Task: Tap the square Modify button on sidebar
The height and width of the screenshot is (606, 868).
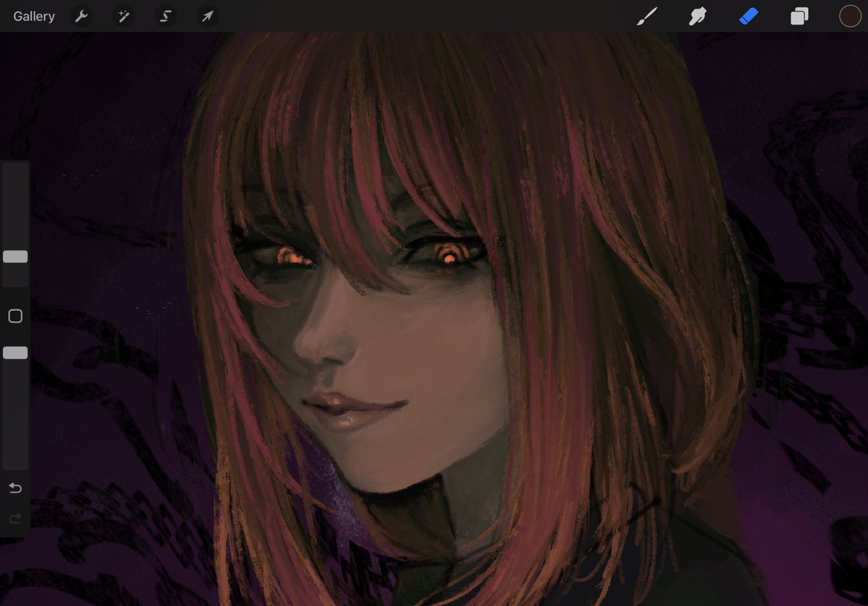Action: click(15, 316)
